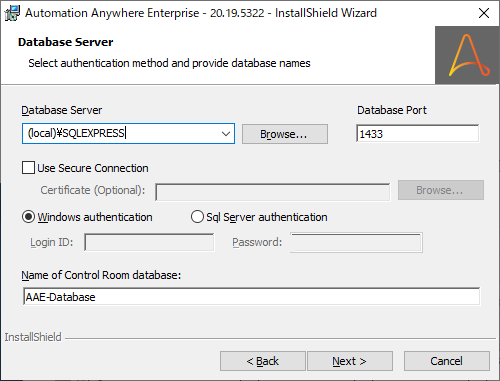
Task: Click the Control Room database name field
Action: pos(252,297)
